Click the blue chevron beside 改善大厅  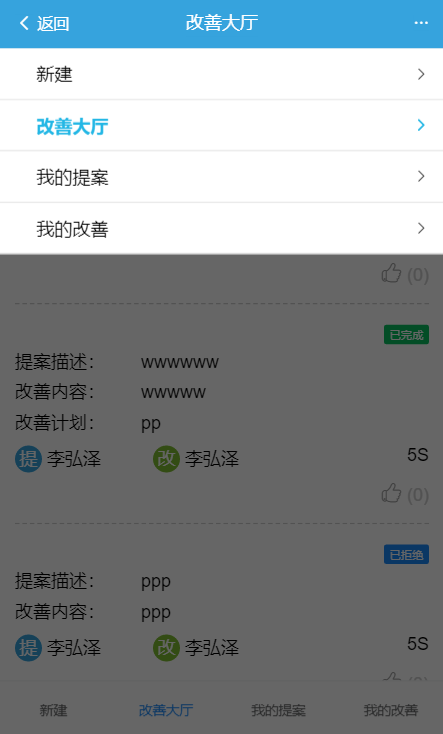point(421,125)
